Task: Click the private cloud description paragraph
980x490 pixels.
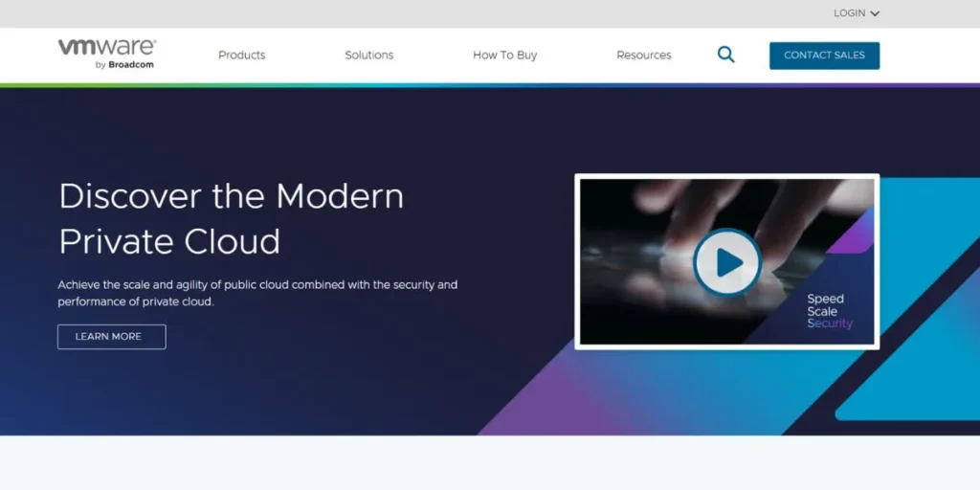Action: pos(256,293)
